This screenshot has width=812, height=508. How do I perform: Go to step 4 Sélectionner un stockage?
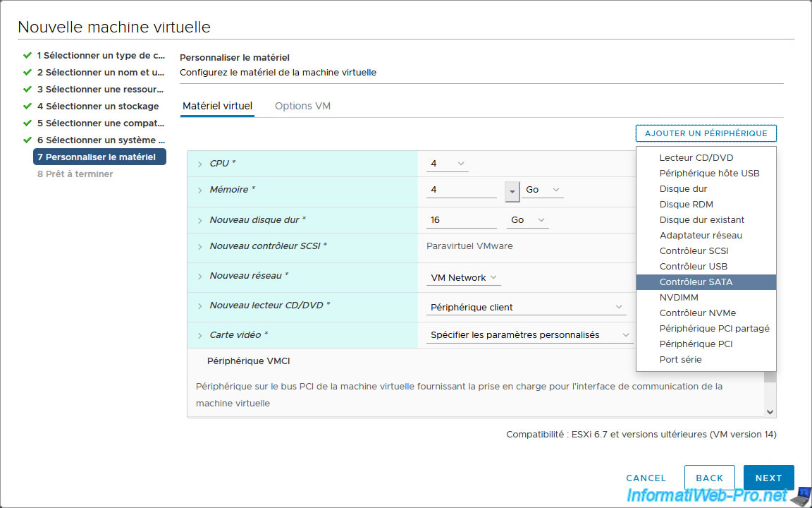pos(98,107)
